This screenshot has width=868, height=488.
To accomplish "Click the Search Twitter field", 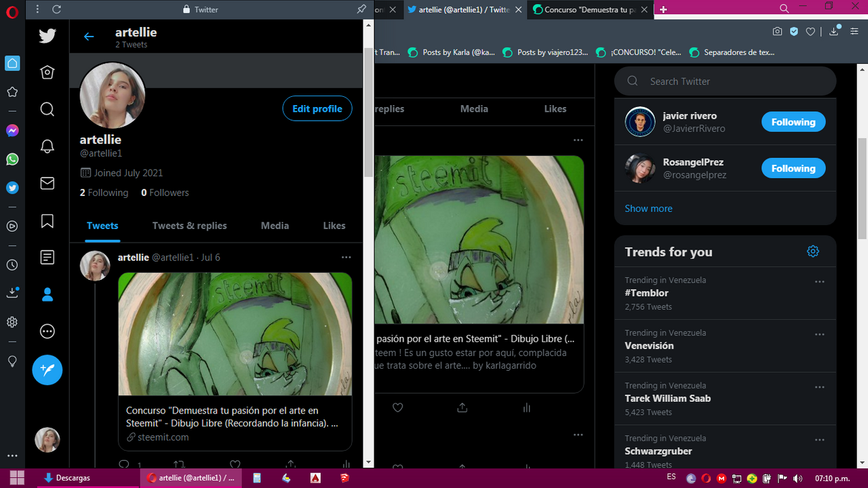I will click(x=725, y=81).
